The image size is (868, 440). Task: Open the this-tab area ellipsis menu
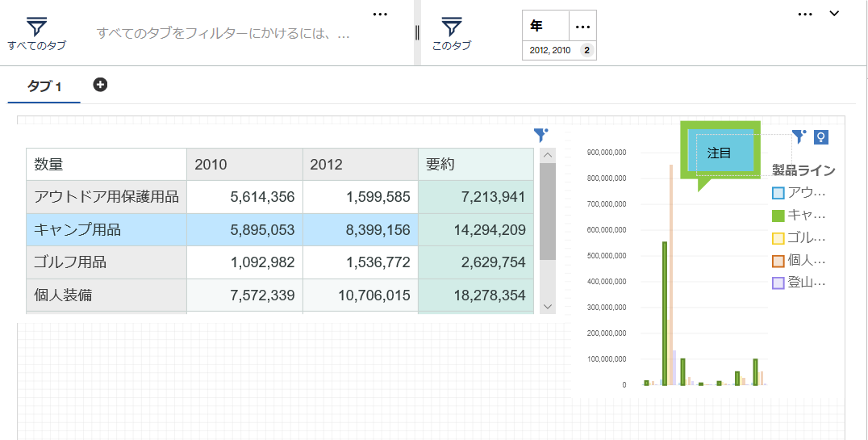click(805, 15)
